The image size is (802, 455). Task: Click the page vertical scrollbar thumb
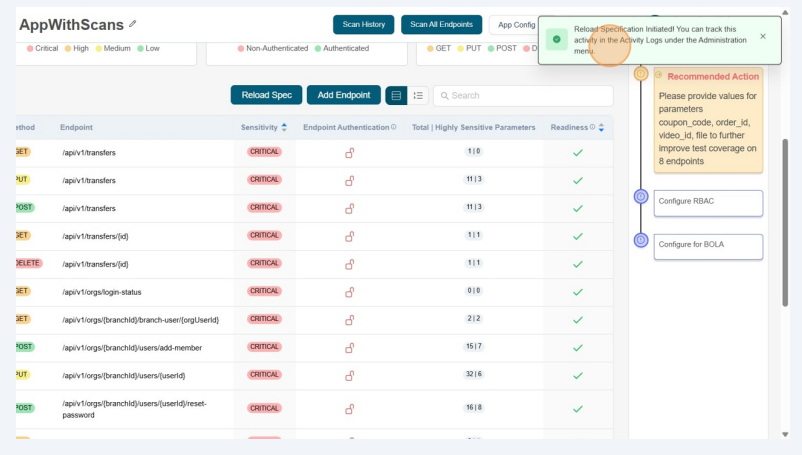click(x=785, y=222)
